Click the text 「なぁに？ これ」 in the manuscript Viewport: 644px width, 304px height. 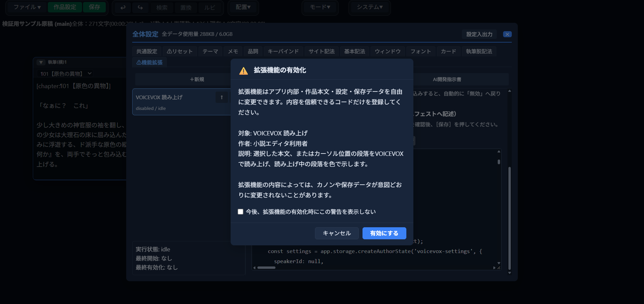pyautogui.click(x=63, y=106)
